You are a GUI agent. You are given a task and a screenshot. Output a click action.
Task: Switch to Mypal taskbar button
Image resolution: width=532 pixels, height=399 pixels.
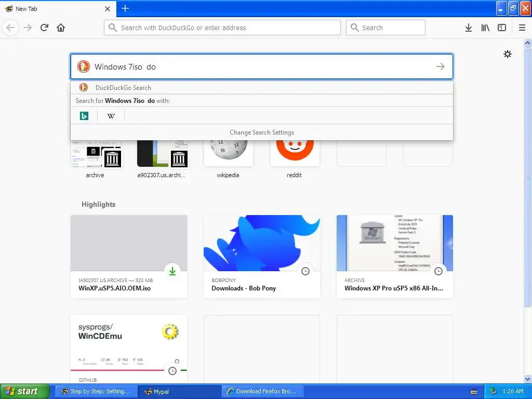179,391
